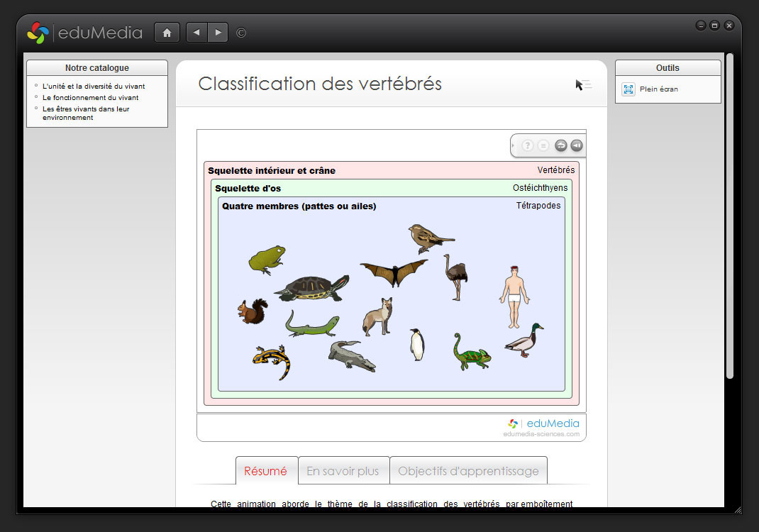
Task: Click the cursor list icon beside title
Action: pyautogui.click(x=583, y=84)
